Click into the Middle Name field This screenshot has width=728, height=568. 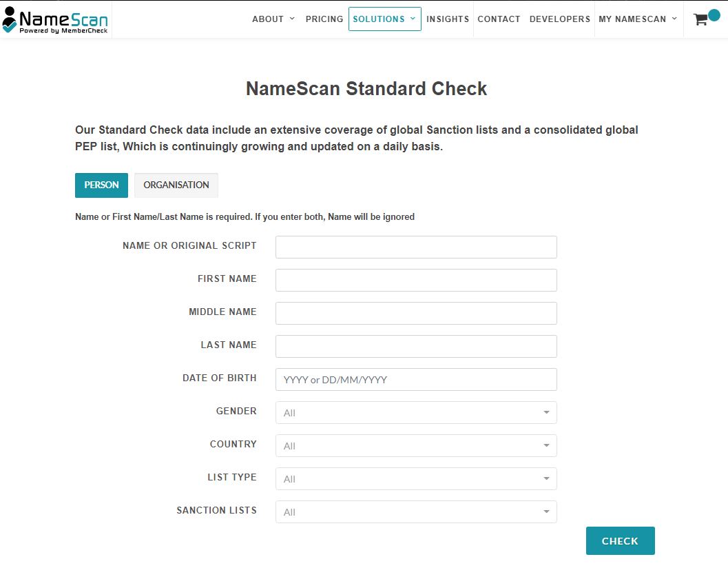point(416,313)
